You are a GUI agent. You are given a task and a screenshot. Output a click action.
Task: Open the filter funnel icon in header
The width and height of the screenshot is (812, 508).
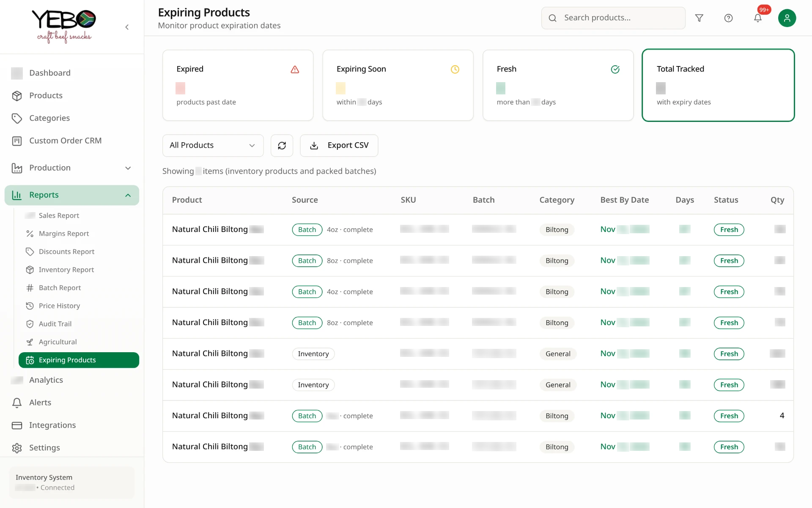click(x=699, y=18)
